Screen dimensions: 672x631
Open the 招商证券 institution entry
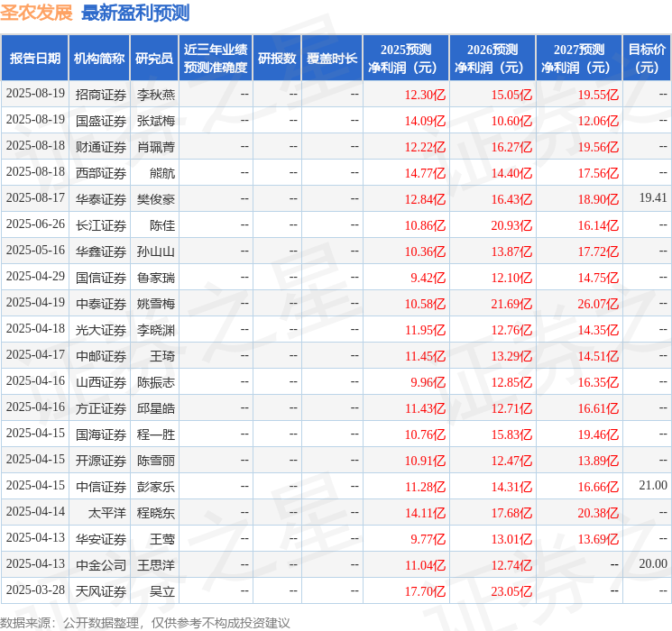[x=101, y=94]
